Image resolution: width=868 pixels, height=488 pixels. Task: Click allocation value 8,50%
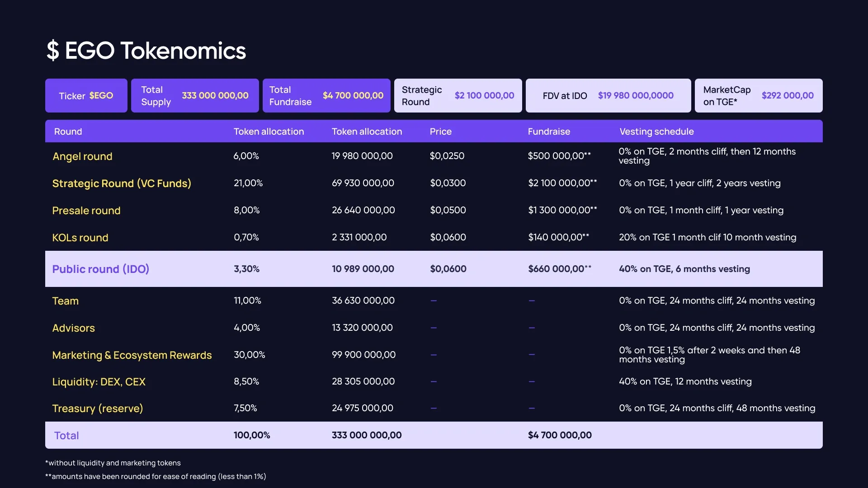point(246,381)
